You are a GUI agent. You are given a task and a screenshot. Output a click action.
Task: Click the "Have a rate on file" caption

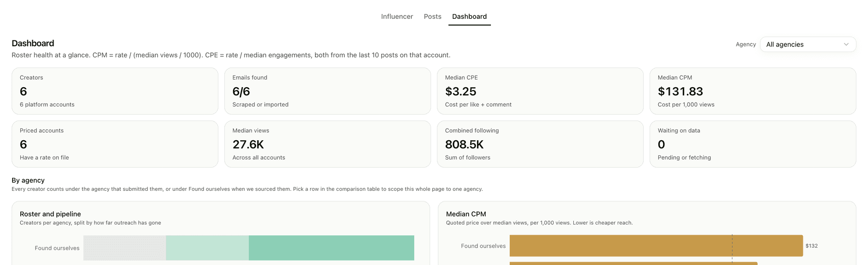point(44,158)
